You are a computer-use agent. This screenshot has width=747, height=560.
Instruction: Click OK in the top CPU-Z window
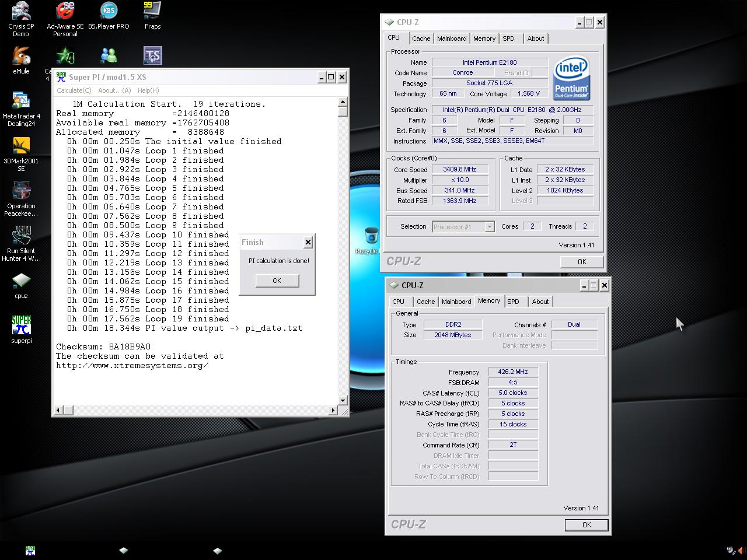tap(582, 262)
